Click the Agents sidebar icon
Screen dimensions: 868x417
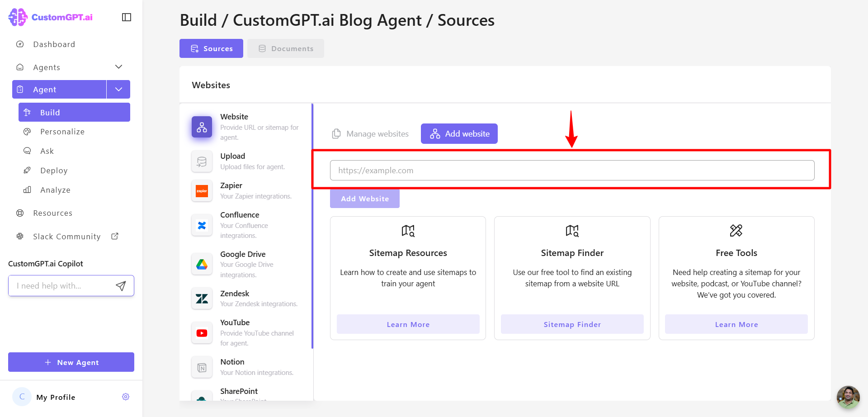(x=20, y=67)
